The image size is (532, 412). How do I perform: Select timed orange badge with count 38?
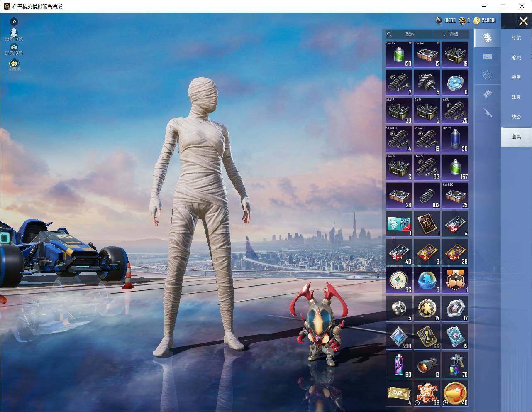tap(427, 393)
